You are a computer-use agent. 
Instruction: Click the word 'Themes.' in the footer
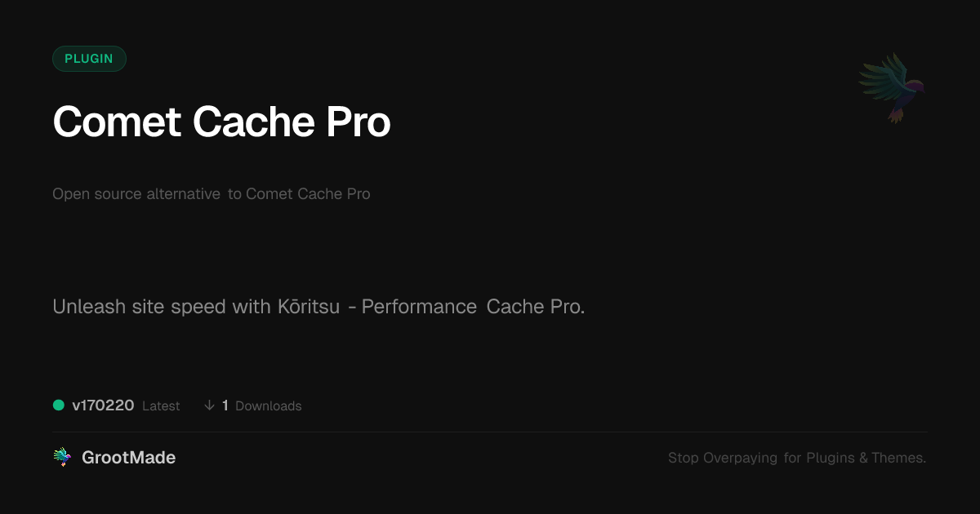coord(898,459)
